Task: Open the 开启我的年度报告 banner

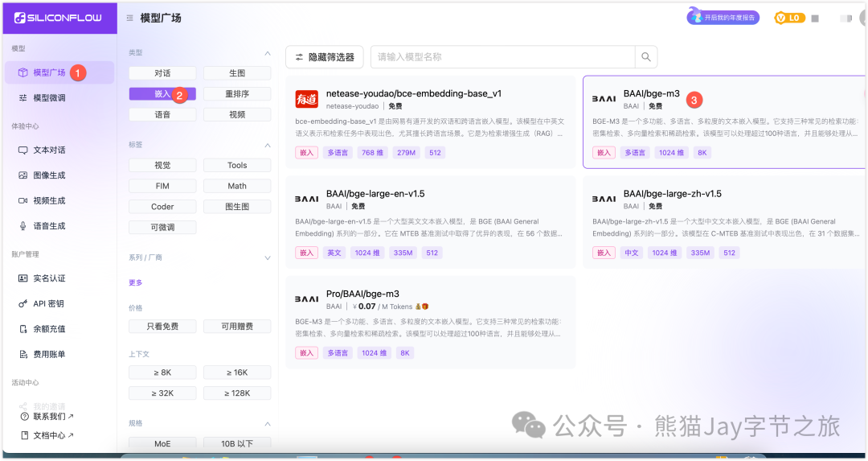Action: click(x=723, y=18)
